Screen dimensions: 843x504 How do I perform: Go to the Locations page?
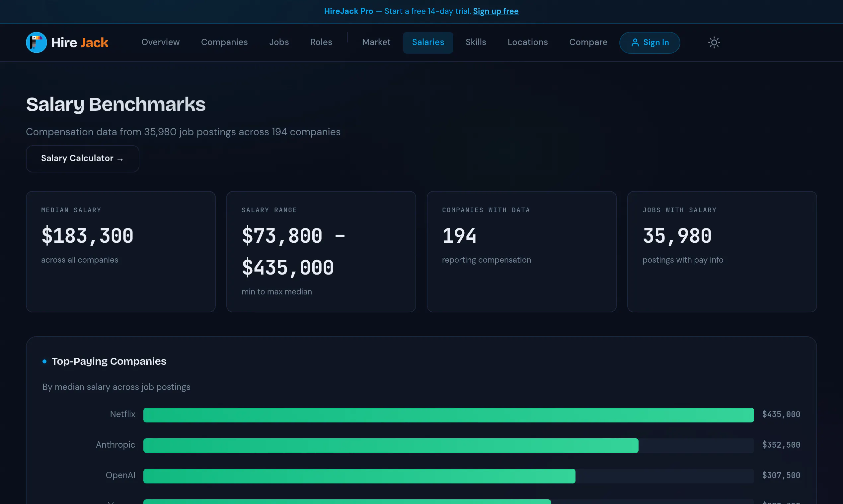[x=528, y=42]
